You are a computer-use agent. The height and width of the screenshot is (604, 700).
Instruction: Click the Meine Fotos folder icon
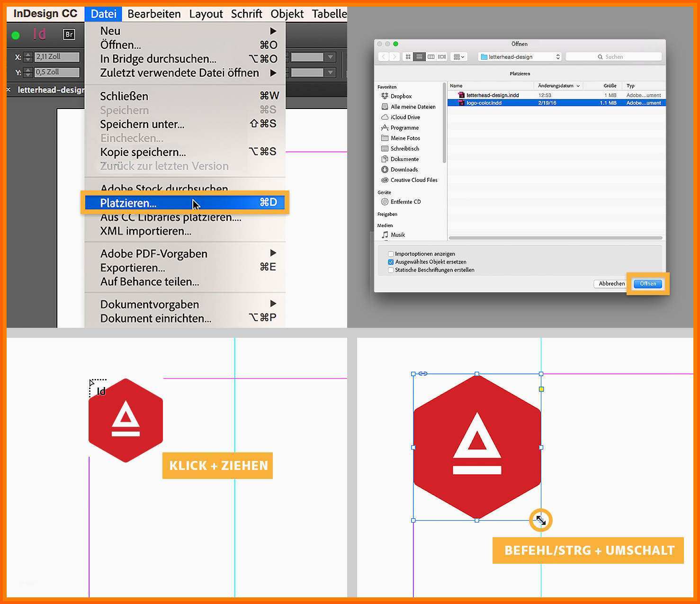click(x=385, y=138)
